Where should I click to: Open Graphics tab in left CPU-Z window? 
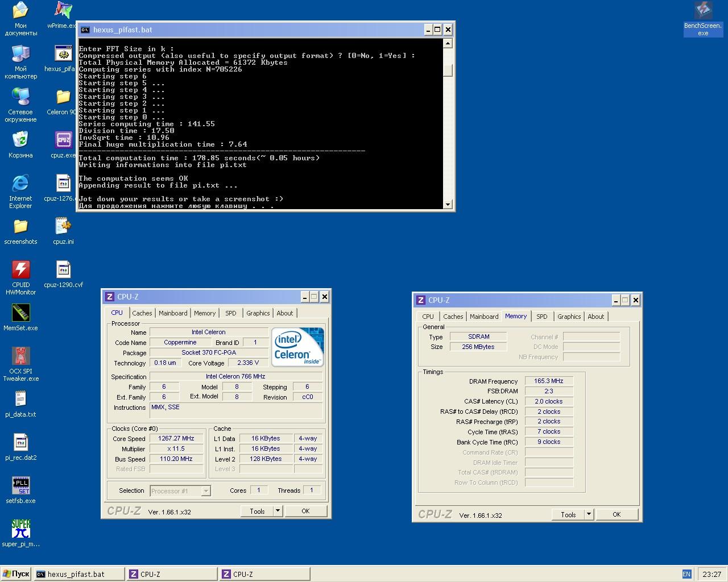[258, 313]
